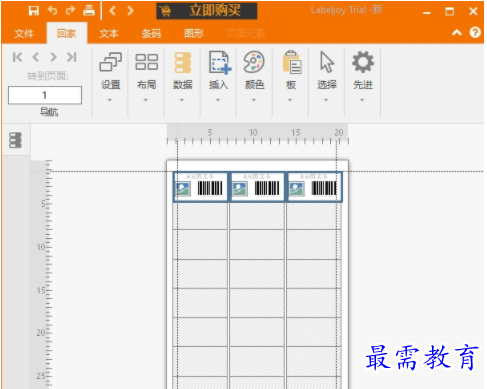The image size is (487, 389).
Task: Switch to the 条码 tab
Action: point(151,33)
